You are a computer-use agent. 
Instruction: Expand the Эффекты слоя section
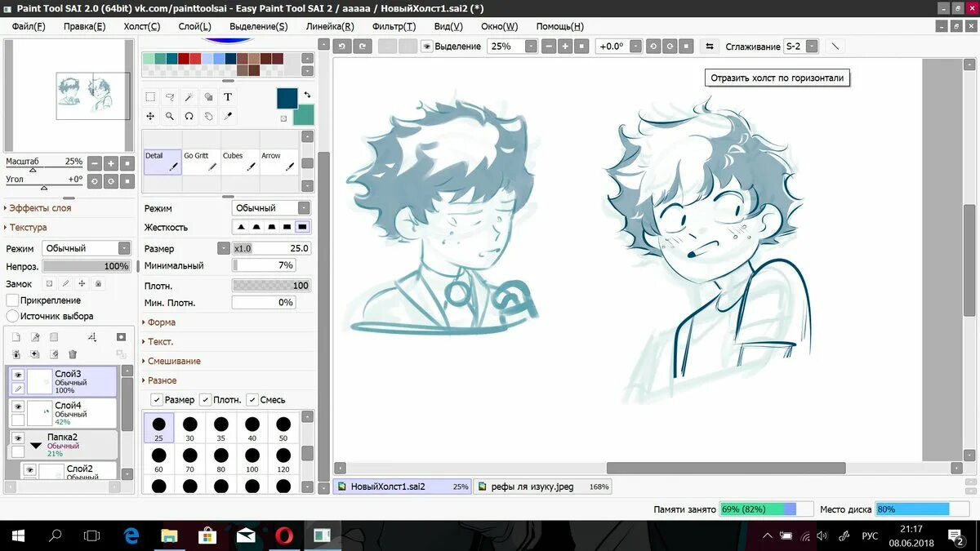click(x=40, y=208)
